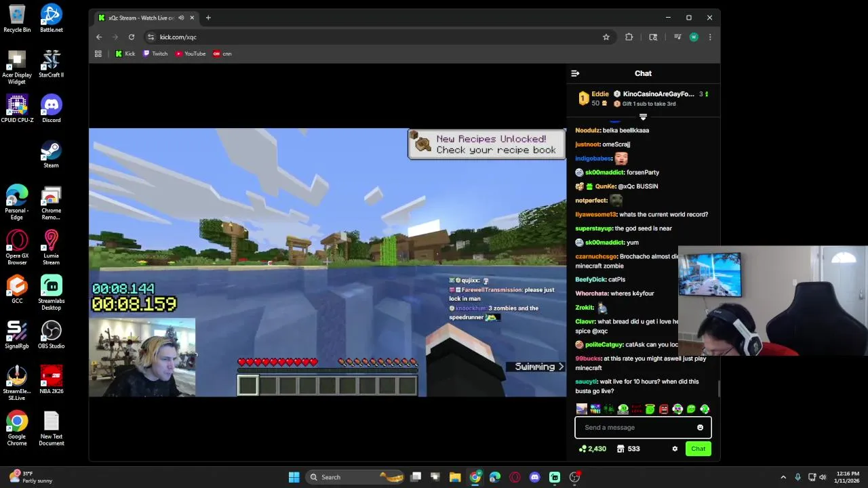Screen dimensions: 868x488
Task: Open Opera GX Browser desktop shortcut
Action: coord(17,247)
